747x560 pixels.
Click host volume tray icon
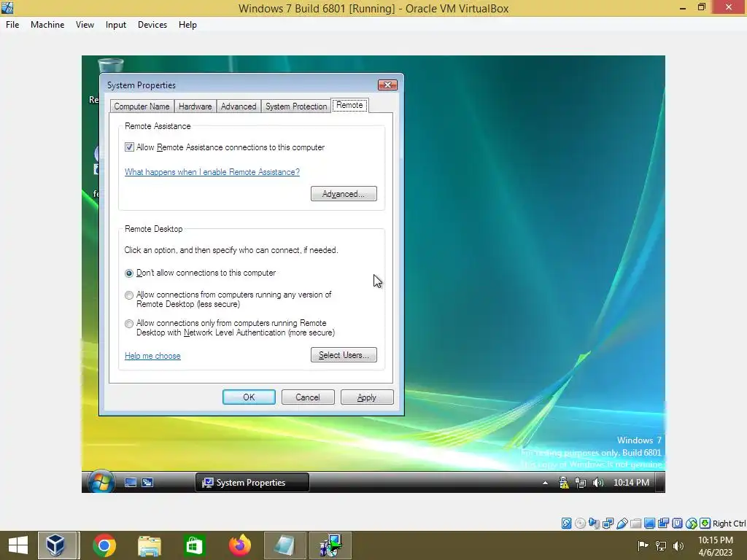[678, 545]
